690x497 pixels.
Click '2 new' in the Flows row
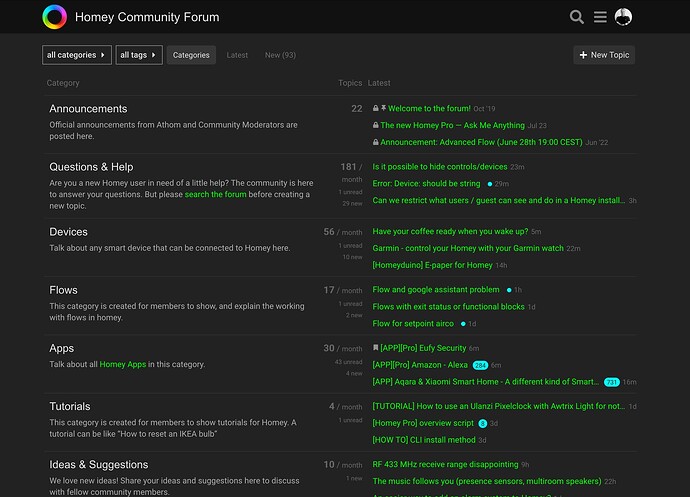(x=354, y=315)
